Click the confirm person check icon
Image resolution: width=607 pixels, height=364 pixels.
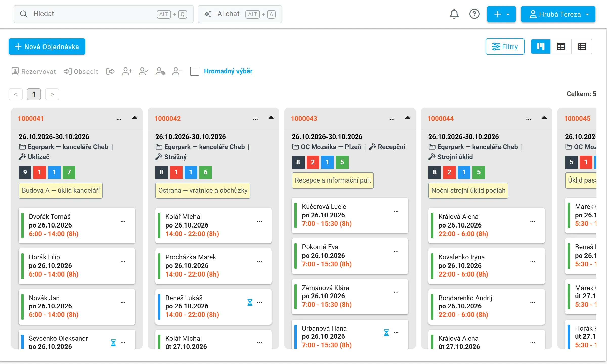tap(143, 72)
